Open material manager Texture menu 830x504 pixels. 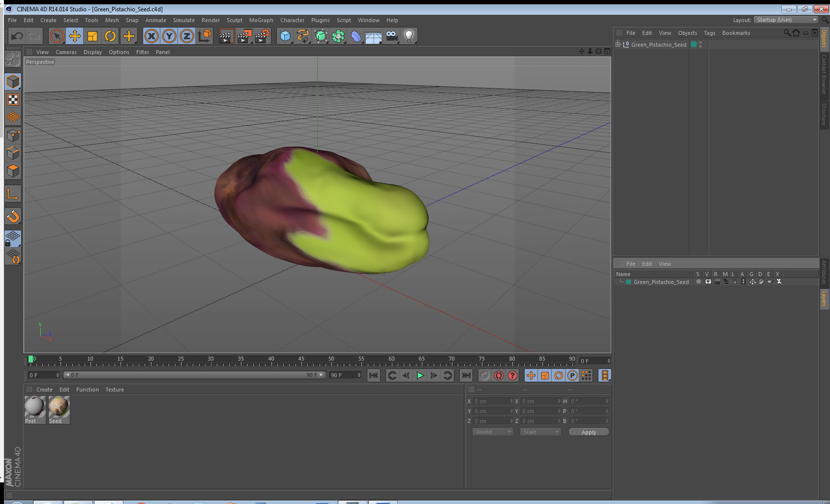tap(115, 390)
